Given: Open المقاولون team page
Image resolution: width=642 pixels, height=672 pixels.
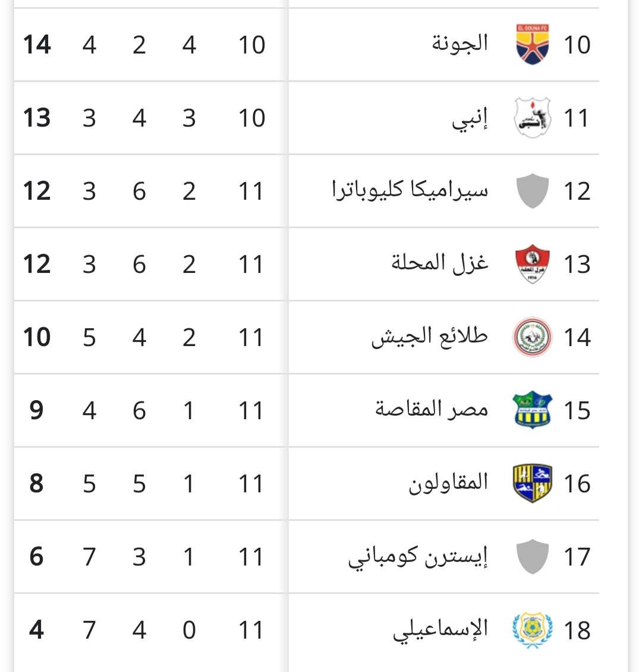Looking at the screenshot, I should coord(448,483).
